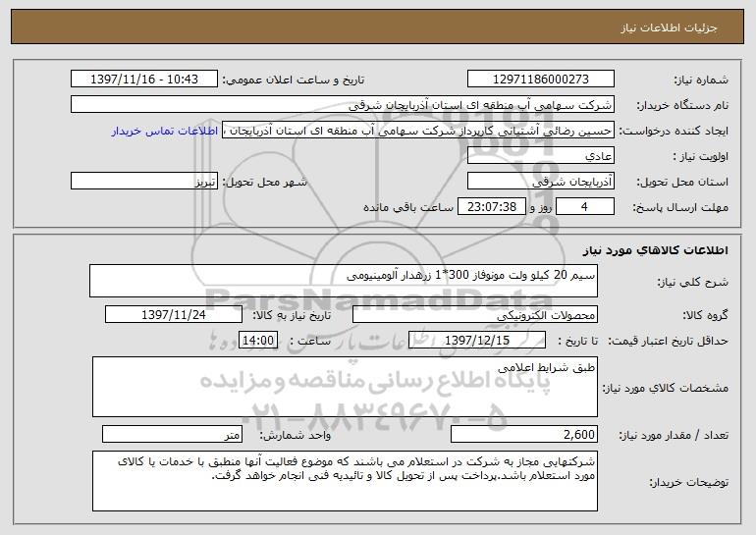This screenshot has width=756, height=535.
Task: Click the quantity field showing 2,600
Action: [x=524, y=434]
